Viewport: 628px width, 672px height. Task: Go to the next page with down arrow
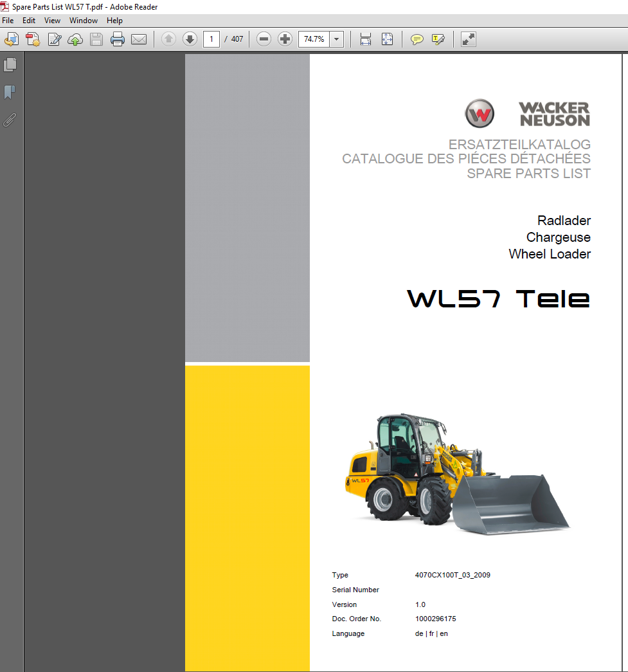190,39
